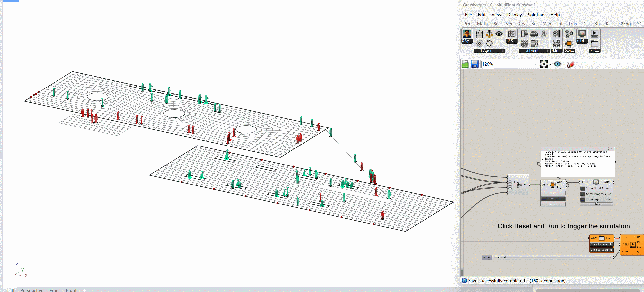
Task: Click the Click to Load file button
Action: (602, 250)
